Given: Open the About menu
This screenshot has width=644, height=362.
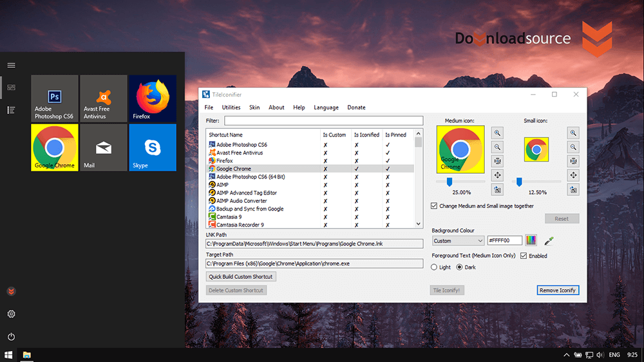Looking at the screenshot, I should 276,107.
